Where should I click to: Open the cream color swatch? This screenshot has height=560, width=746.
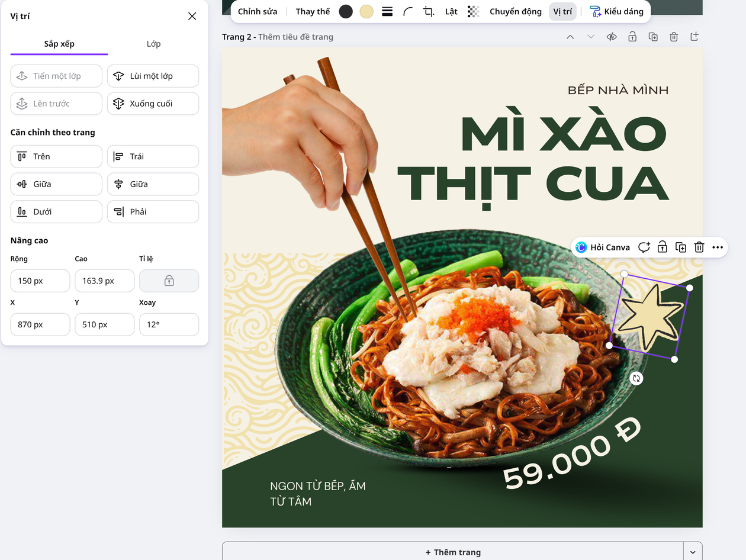click(x=366, y=11)
